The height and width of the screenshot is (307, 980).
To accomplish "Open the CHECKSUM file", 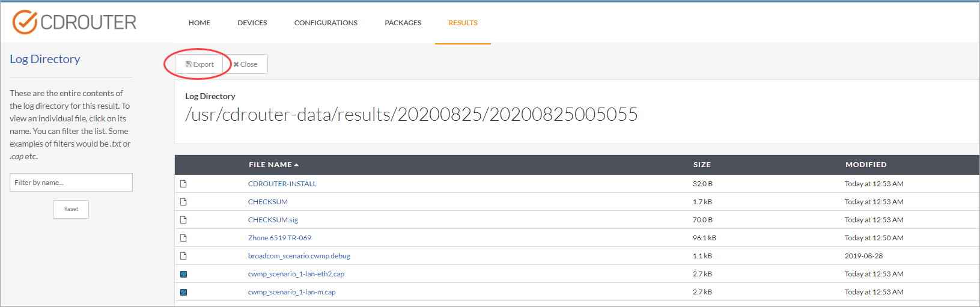I will click(x=268, y=202).
